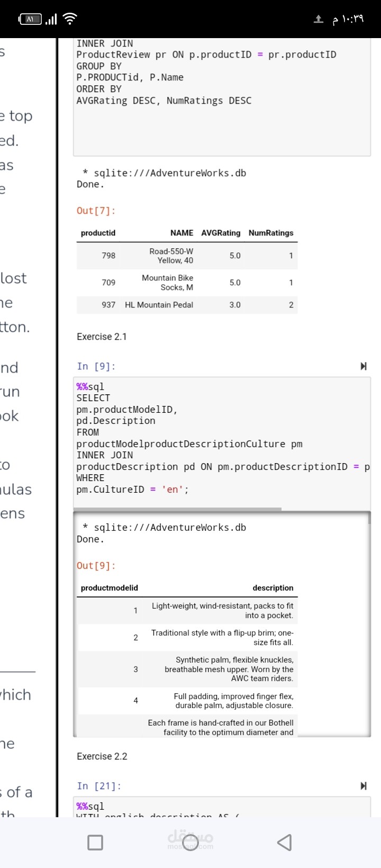Screen dimensions: 381x868
Task: Select the Exercise 2.2 heading text
Action: pyautogui.click(x=102, y=756)
